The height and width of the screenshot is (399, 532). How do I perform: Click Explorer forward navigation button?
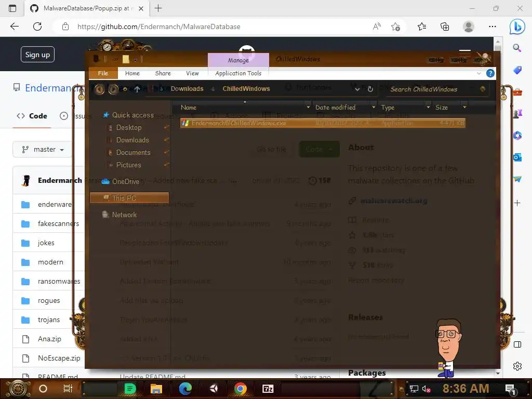(113, 89)
